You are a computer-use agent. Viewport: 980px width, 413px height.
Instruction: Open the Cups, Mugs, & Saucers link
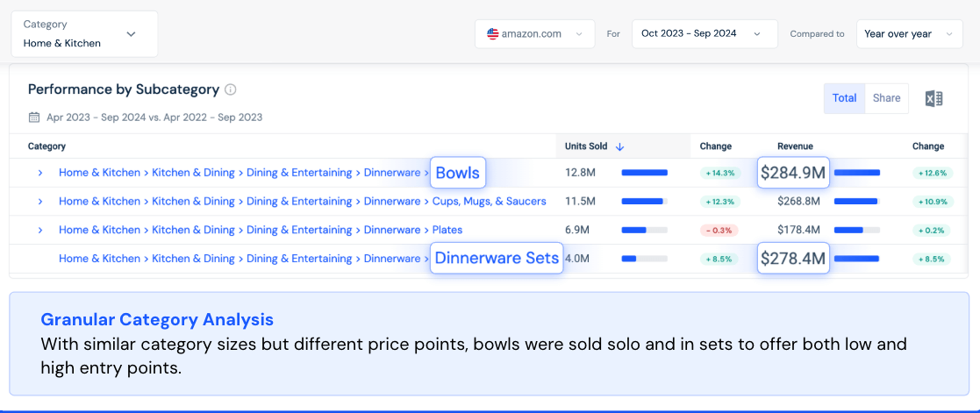[489, 202]
